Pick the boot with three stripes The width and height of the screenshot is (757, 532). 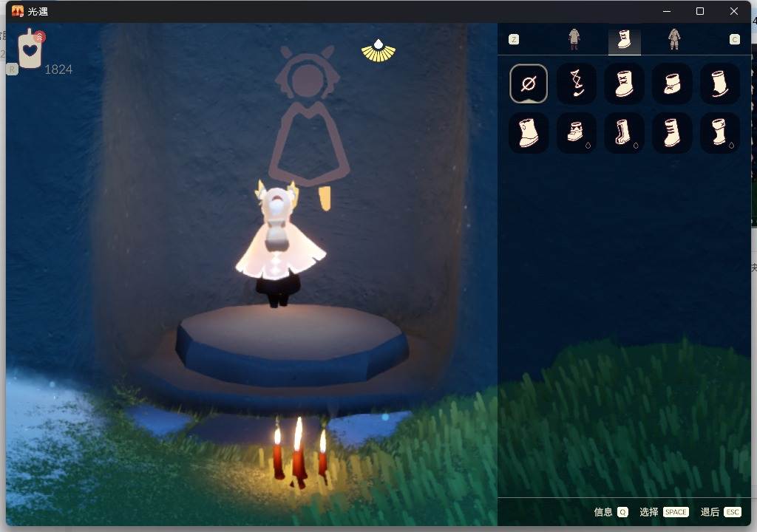pyautogui.click(x=672, y=133)
